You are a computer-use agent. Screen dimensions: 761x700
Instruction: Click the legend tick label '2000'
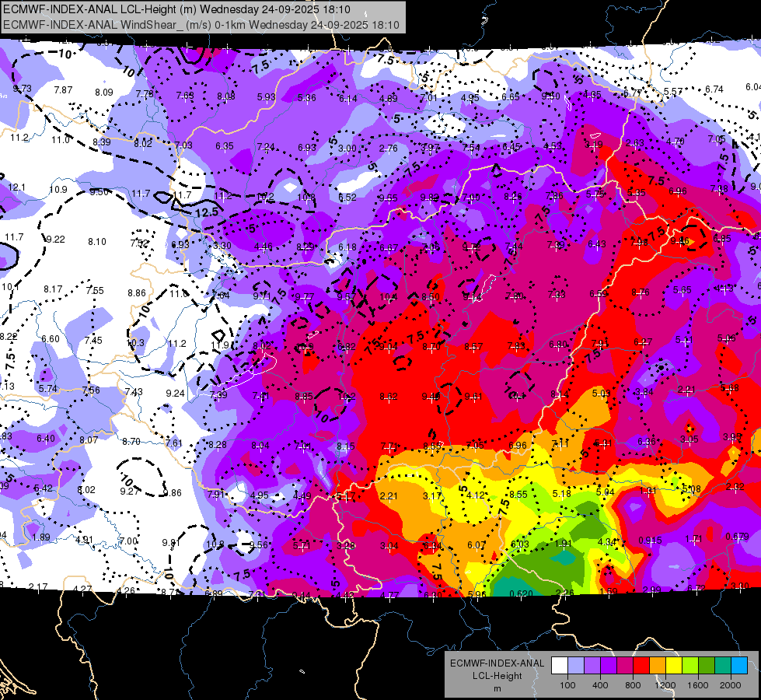[731, 685]
